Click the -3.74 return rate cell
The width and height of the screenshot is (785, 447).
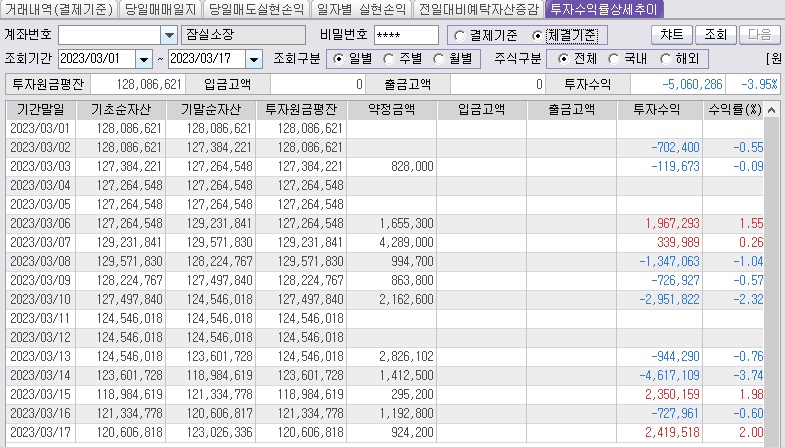tap(734, 375)
